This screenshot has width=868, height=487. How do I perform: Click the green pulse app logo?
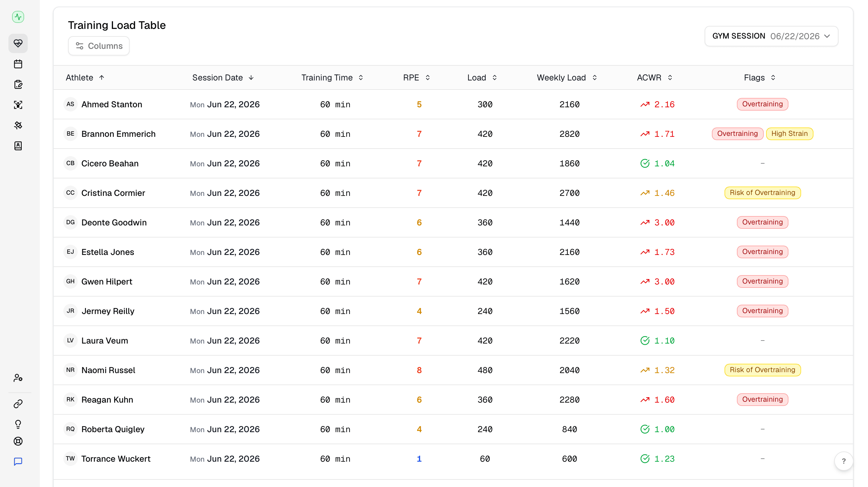[18, 17]
